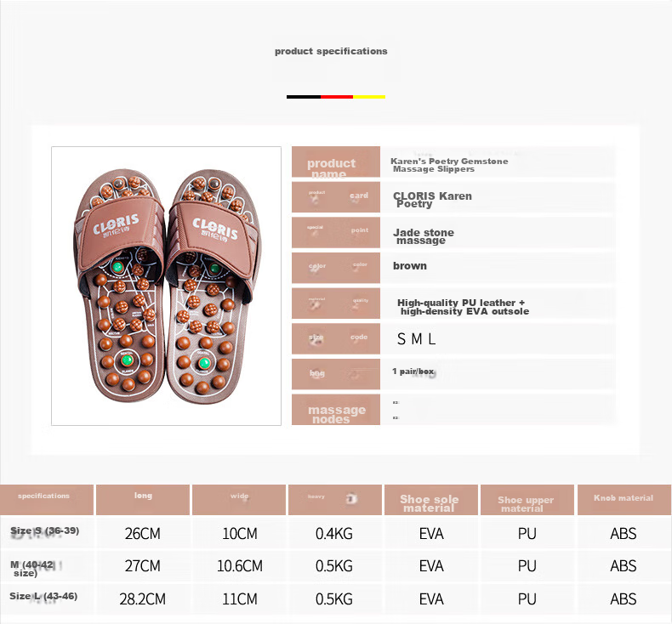Viewport: 672px width, 624px height.
Task: Click the 'brown' color value
Action: 410,265
